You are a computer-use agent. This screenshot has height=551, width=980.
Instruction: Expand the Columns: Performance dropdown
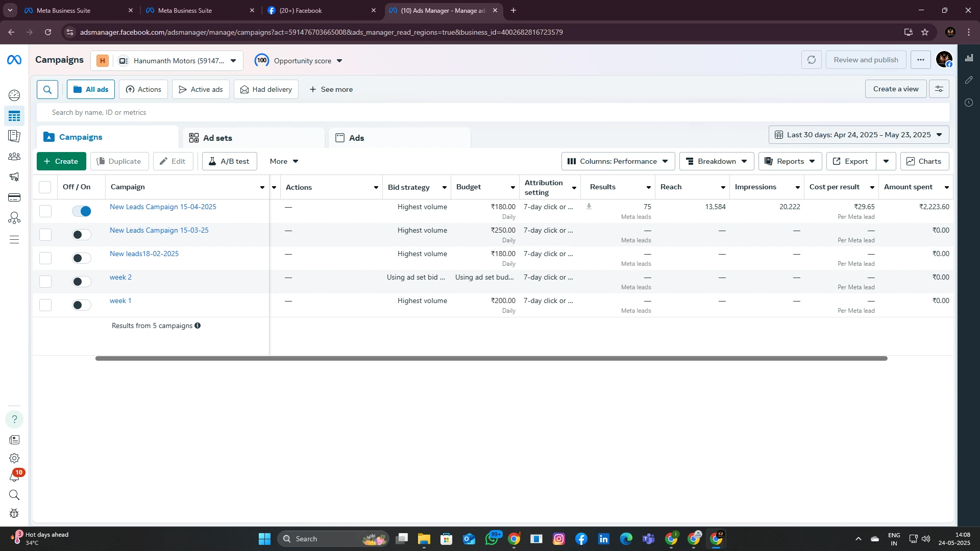point(618,161)
